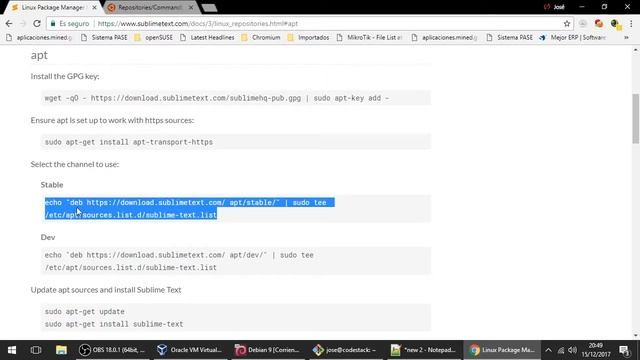Click the scrollbar up arrow
Image resolution: width=640 pixels, height=360 pixels.
(x=636, y=50)
